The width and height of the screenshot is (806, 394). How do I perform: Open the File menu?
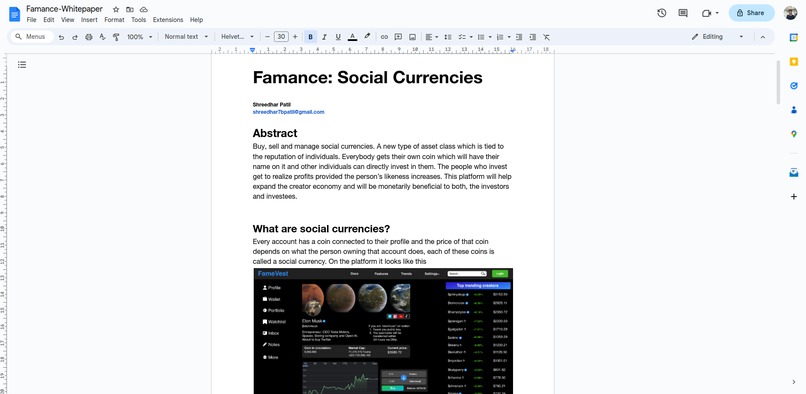(31, 20)
